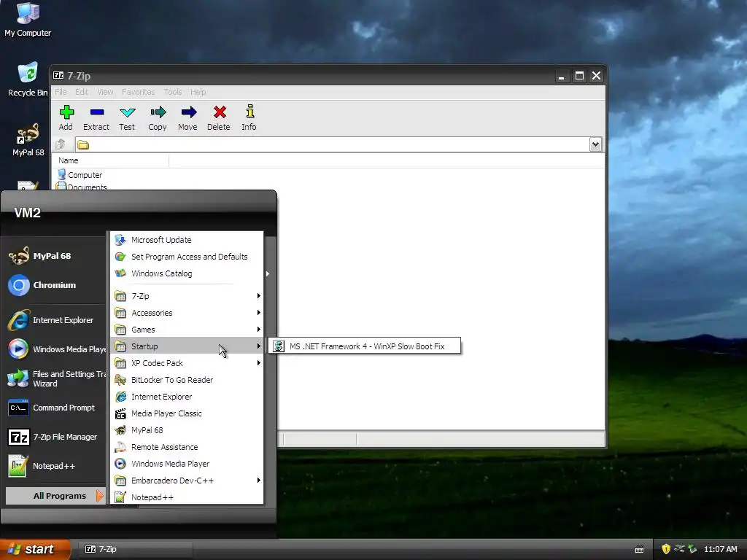The width and height of the screenshot is (747, 560).
Task: Click the Extract toolbar icon in 7-Zip
Action: pos(96,117)
